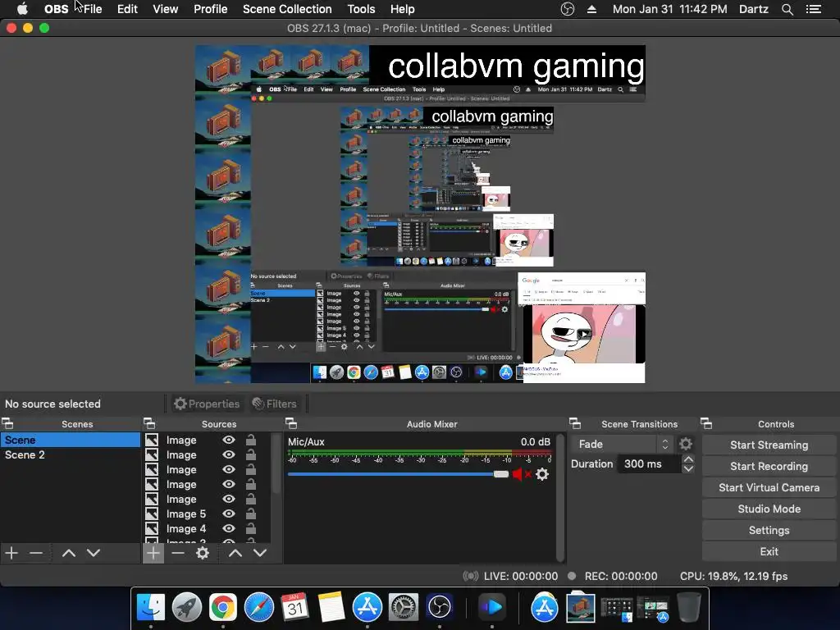Open Mic/Aux gear settings in Audio Mixer
The width and height of the screenshot is (840, 630).
point(542,474)
